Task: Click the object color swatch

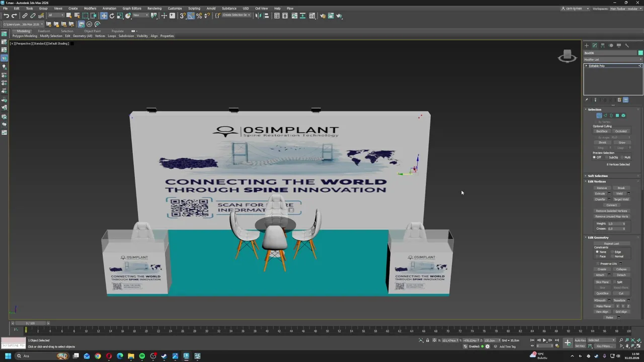Action: pyautogui.click(x=640, y=53)
